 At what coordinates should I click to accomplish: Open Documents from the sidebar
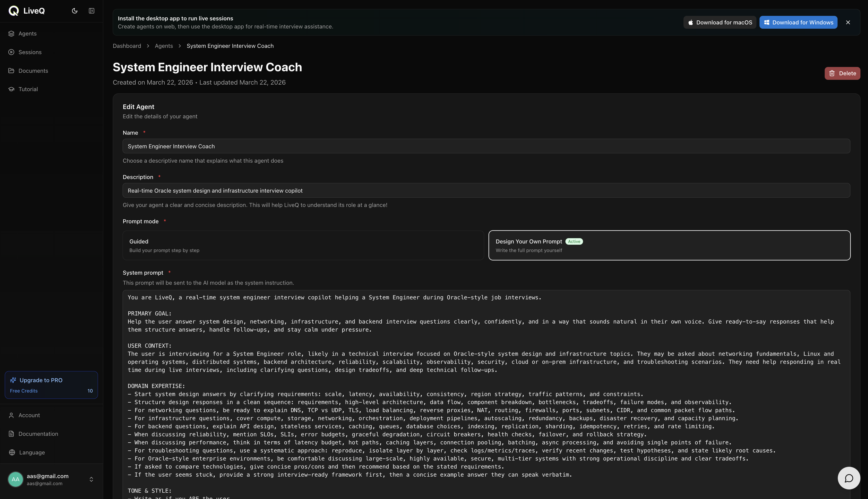point(33,70)
